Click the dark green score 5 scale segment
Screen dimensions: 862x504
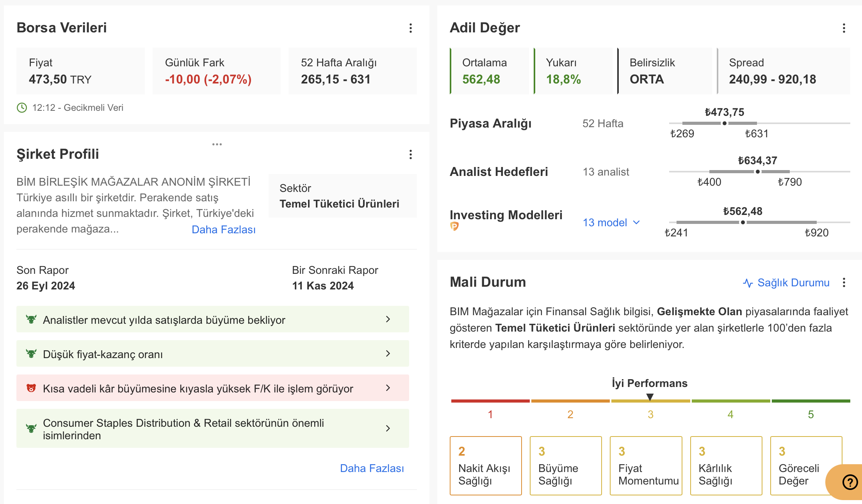point(811,401)
